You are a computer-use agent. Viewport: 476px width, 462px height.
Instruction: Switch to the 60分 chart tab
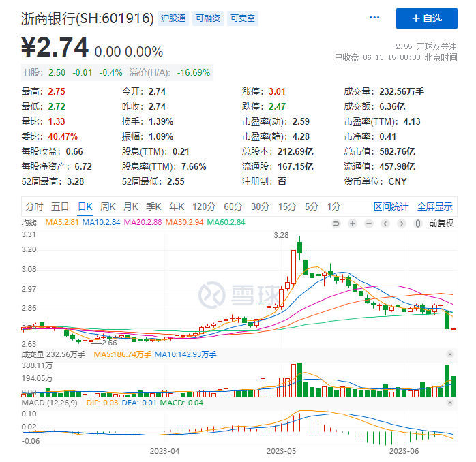(233, 207)
